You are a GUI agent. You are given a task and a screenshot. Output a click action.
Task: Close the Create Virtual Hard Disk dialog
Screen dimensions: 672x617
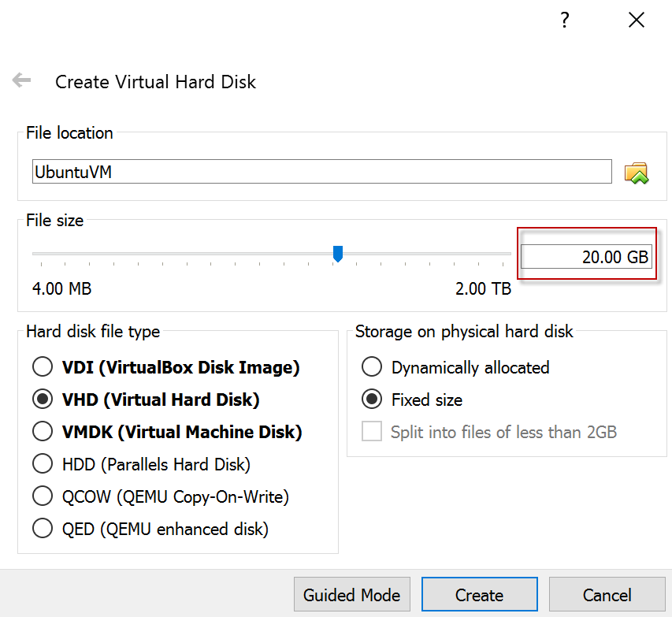tap(637, 20)
